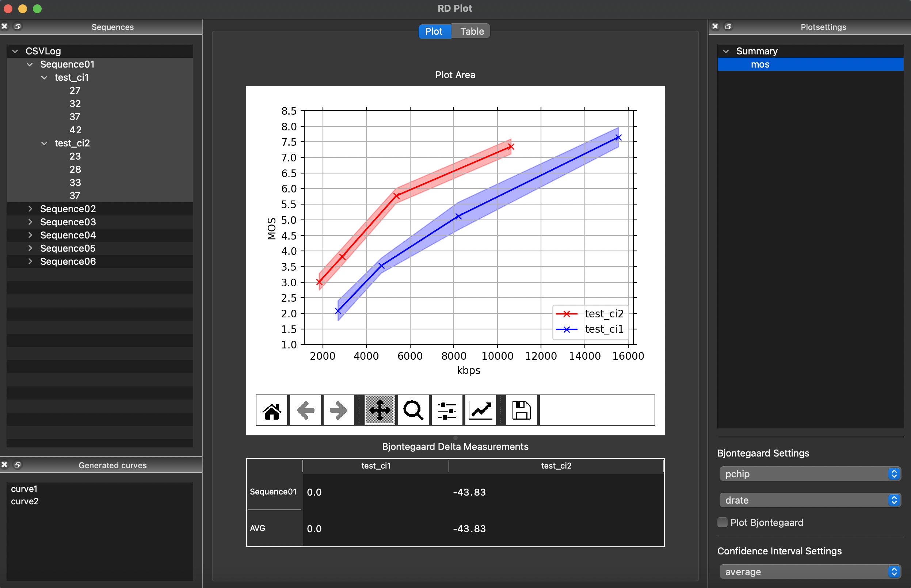The image size is (911, 588).
Task: Click the back arrow in plot toolbar
Action: (x=305, y=411)
